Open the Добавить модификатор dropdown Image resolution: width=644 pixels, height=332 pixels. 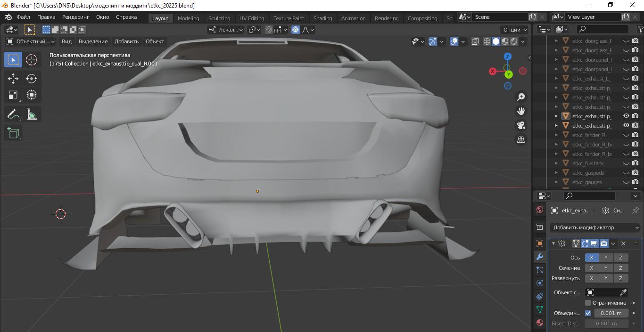click(x=595, y=227)
